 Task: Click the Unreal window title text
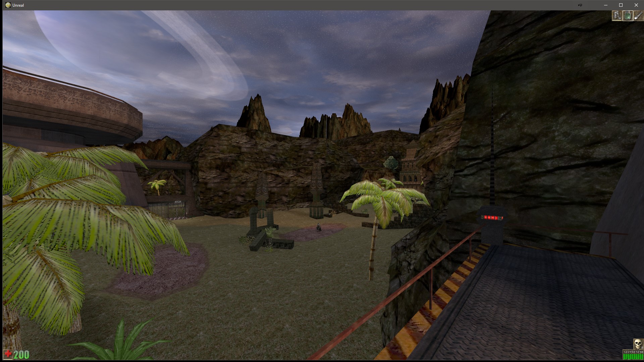coord(18,5)
